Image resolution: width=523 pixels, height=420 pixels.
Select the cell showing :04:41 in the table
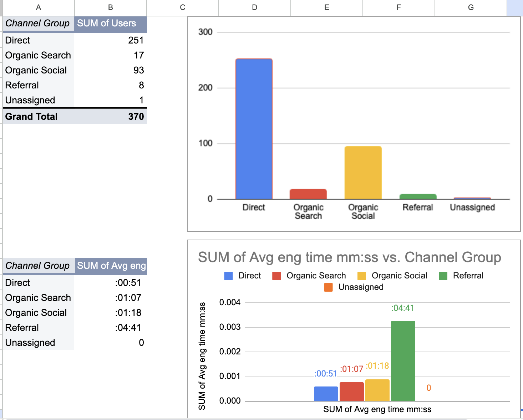tap(110, 328)
